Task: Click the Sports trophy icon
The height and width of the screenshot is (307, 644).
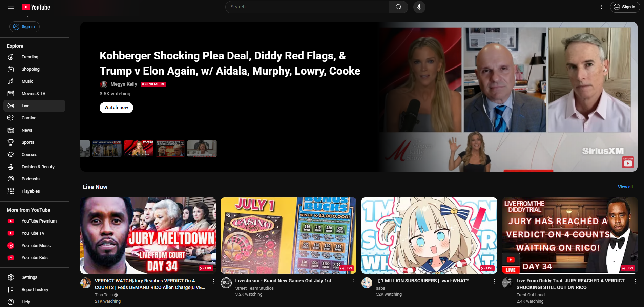Action: [11, 142]
